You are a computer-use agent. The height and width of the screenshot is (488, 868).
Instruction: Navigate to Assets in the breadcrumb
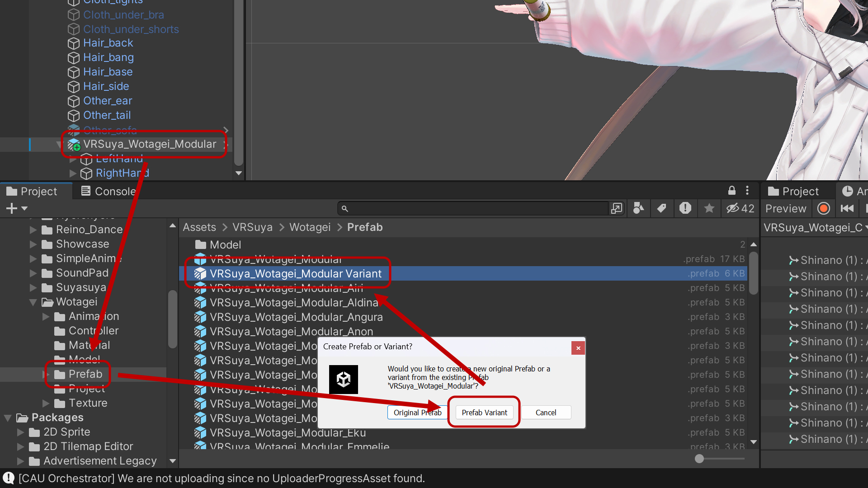tap(199, 227)
